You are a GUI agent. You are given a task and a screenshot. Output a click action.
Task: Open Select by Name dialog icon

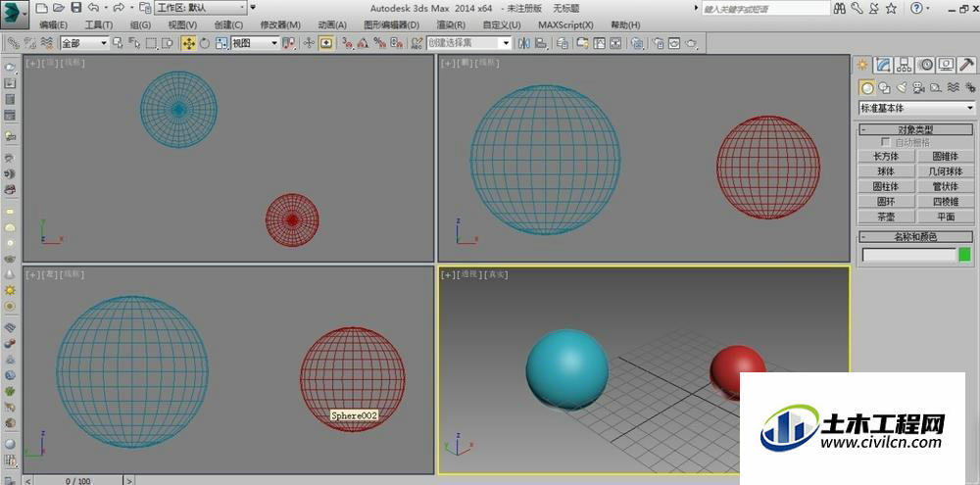click(133, 43)
